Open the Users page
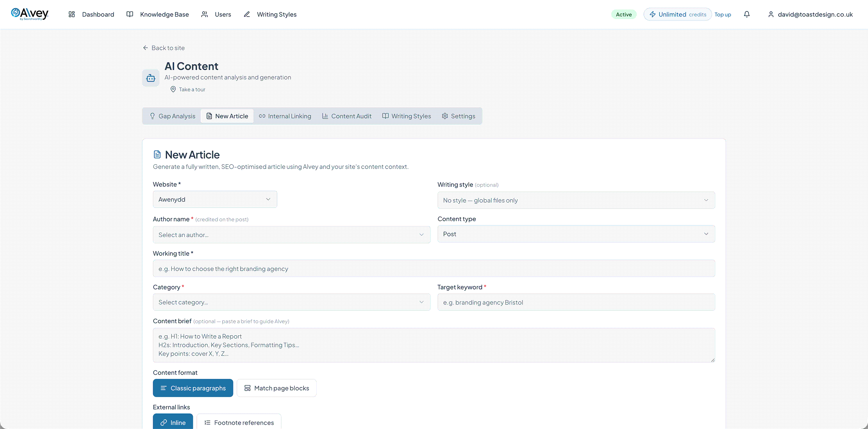 (x=216, y=14)
